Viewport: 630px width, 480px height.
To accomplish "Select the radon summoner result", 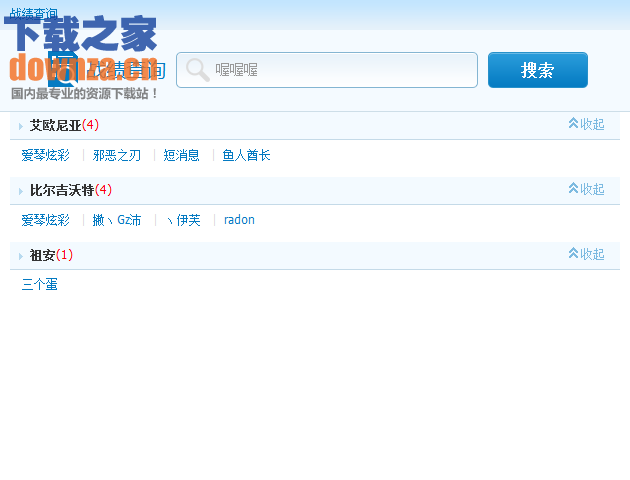I will point(239,220).
